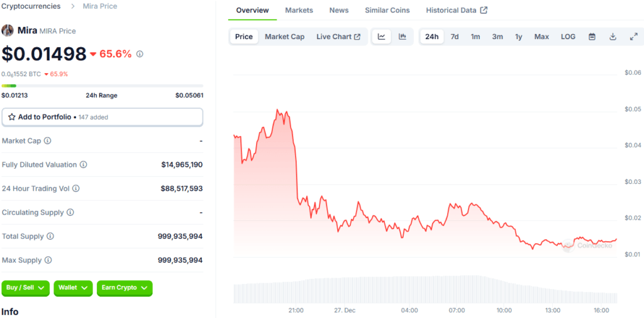Viewport: 644px width, 318px height.
Task: Expand chart to fullscreen icon
Action: (x=633, y=37)
